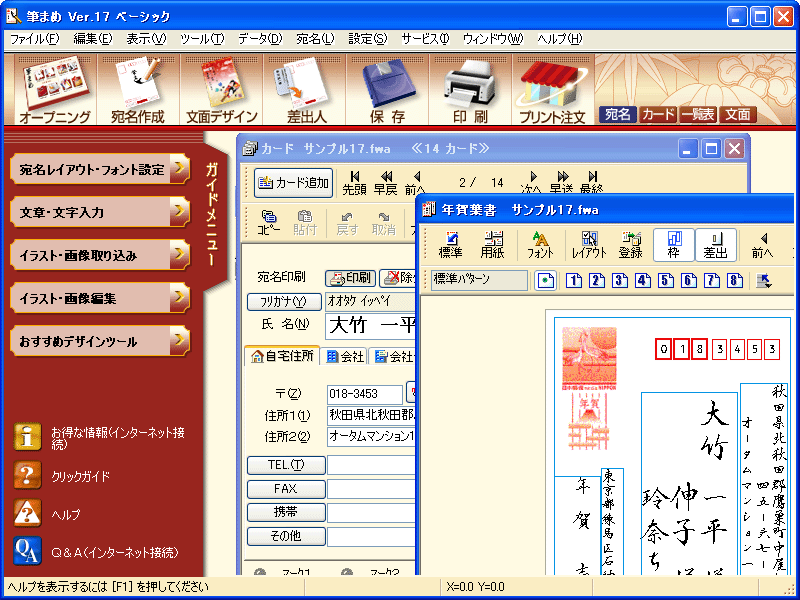Select layout pattern number 2

[x=597, y=281]
